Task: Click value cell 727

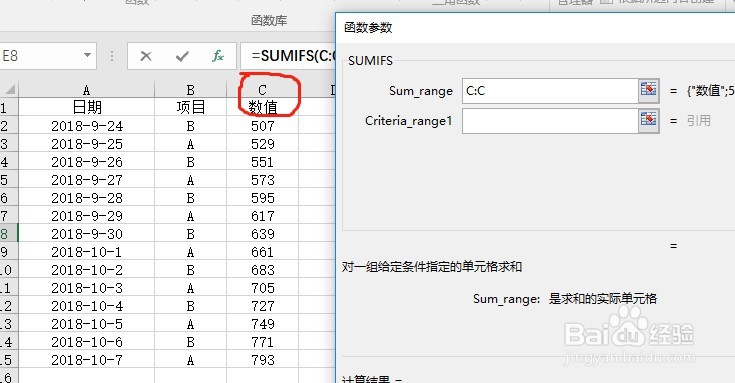Action: (x=262, y=306)
